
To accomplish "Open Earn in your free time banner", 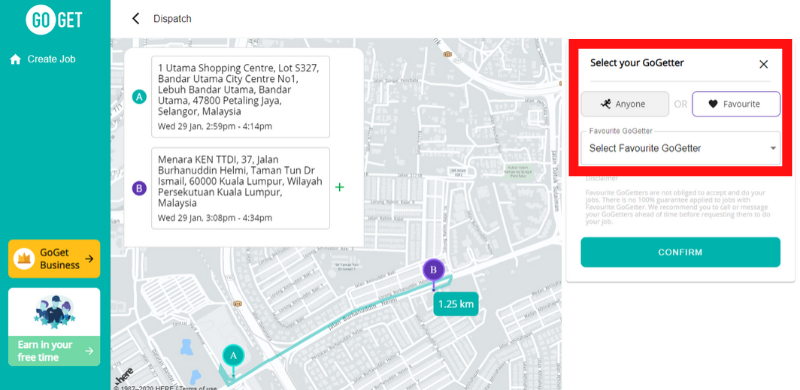I will click(54, 327).
